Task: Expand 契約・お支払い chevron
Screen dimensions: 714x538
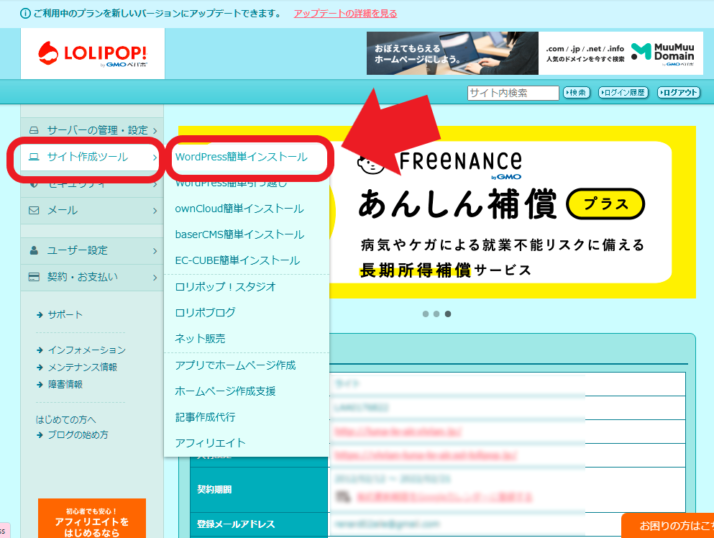Action: tap(155, 277)
